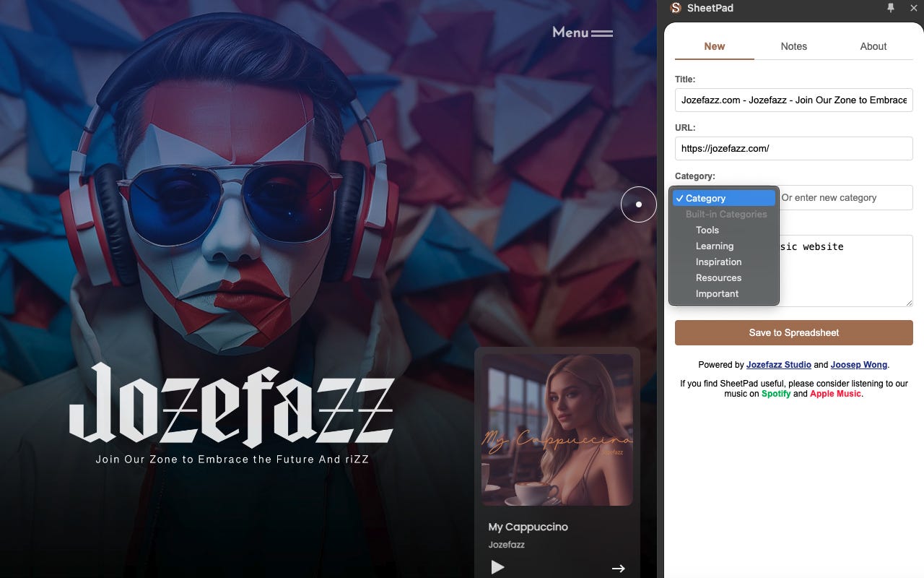The width and height of the screenshot is (924, 578).
Task: Choose Tools from category list
Action: (x=724, y=230)
